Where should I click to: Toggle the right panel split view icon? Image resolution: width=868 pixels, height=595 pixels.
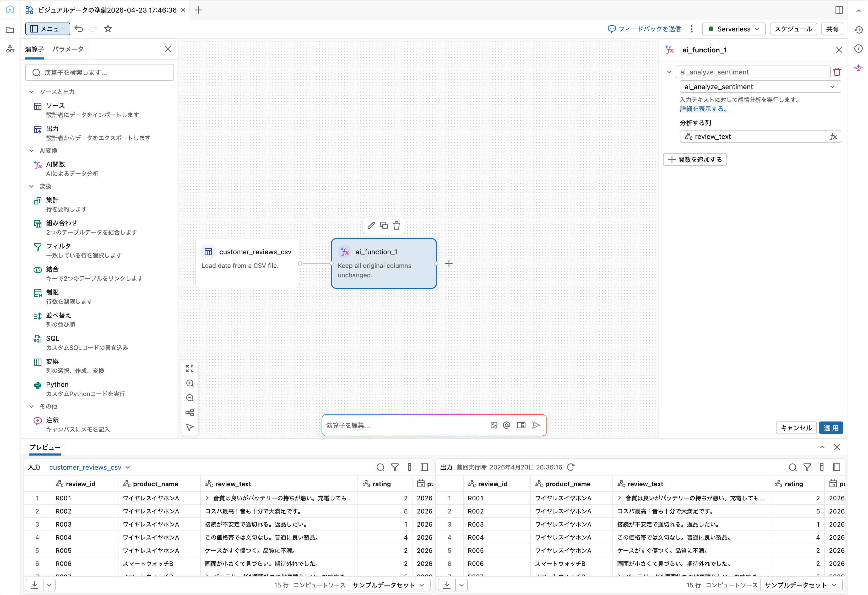coord(839,10)
